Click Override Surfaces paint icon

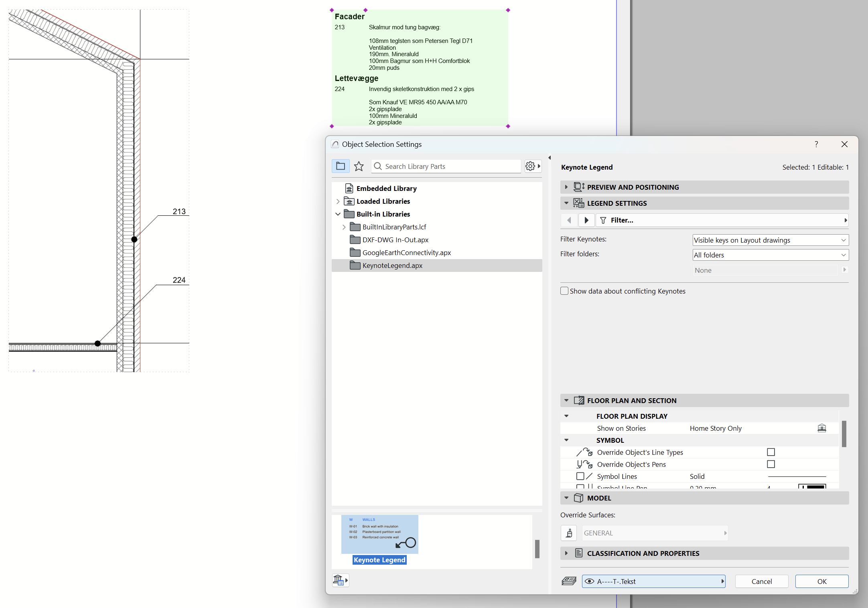569,533
